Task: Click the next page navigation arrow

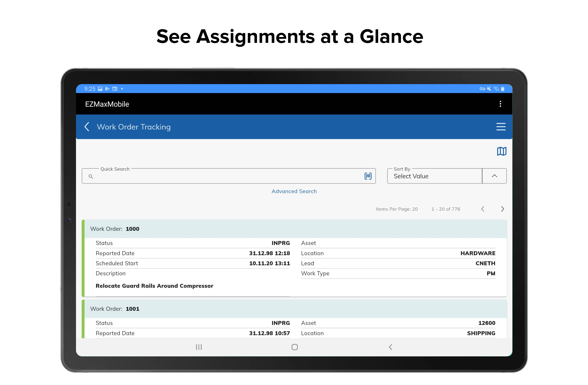Action: point(502,209)
